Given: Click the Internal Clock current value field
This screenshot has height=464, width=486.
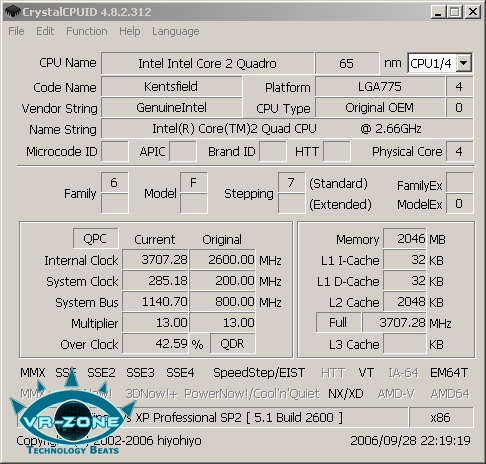Looking at the screenshot, I should tap(155, 259).
